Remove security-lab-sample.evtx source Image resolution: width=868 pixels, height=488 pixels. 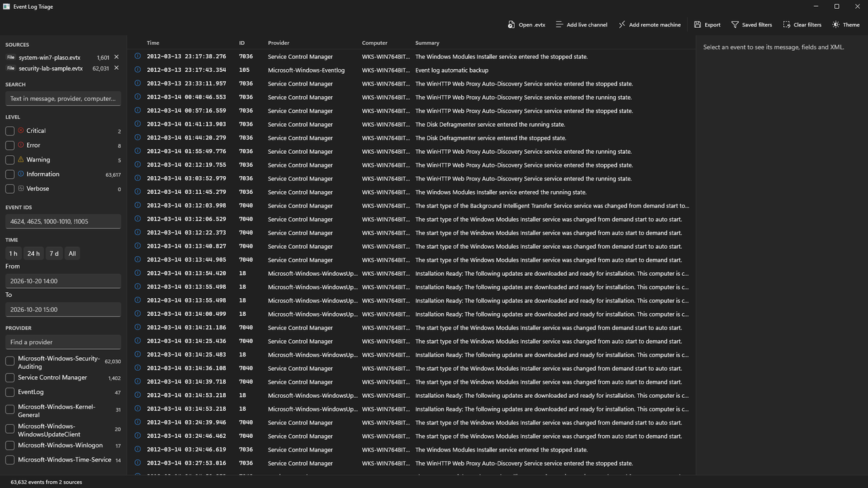pyautogui.click(x=117, y=68)
